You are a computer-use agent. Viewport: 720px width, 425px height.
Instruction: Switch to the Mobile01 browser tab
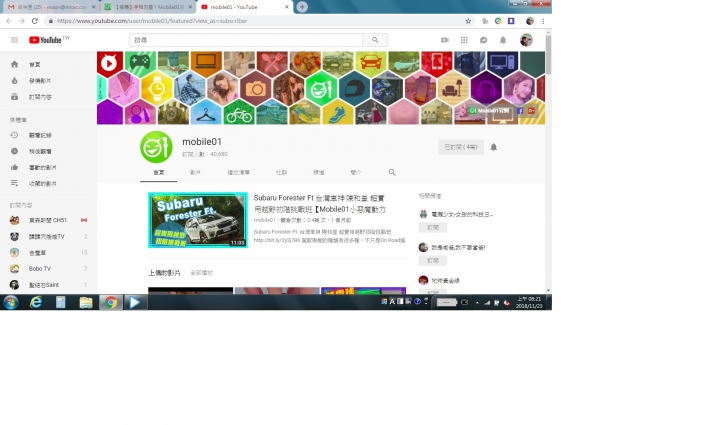coord(146,7)
